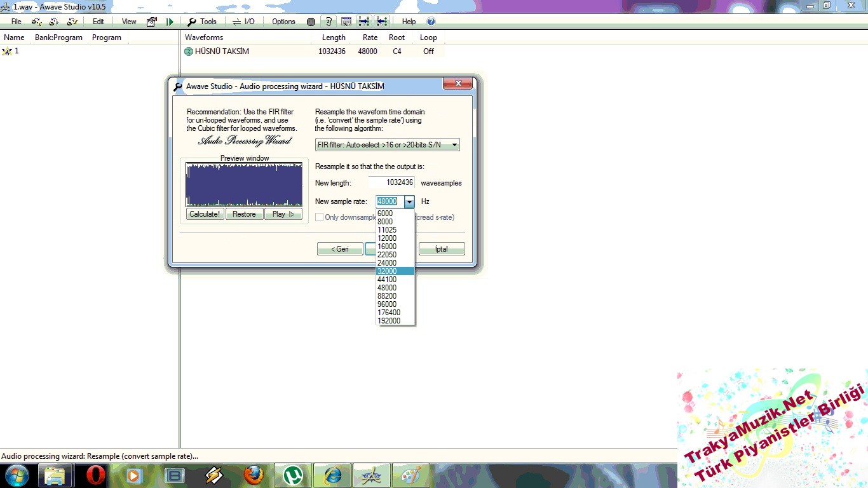Click the round MIDI connector toolbar icon

tap(311, 22)
